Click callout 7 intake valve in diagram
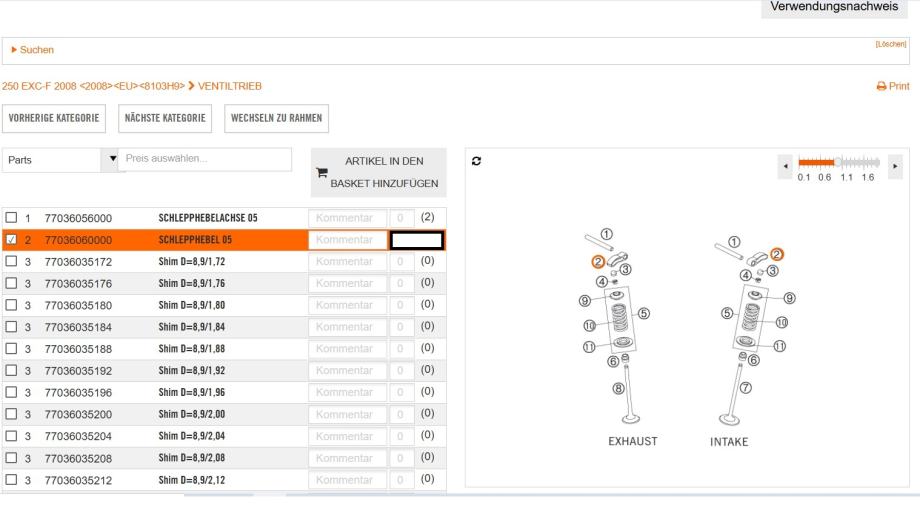This screenshot has height=511, width=920. (744, 387)
